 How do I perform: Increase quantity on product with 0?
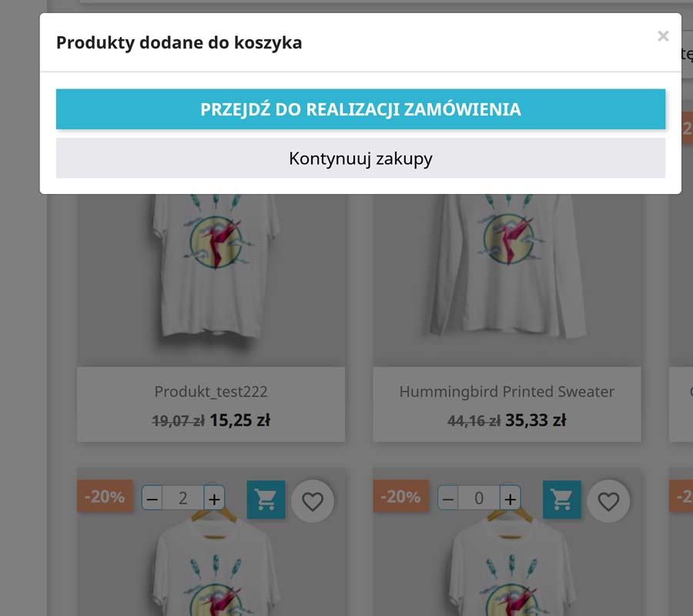coord(511,498)
